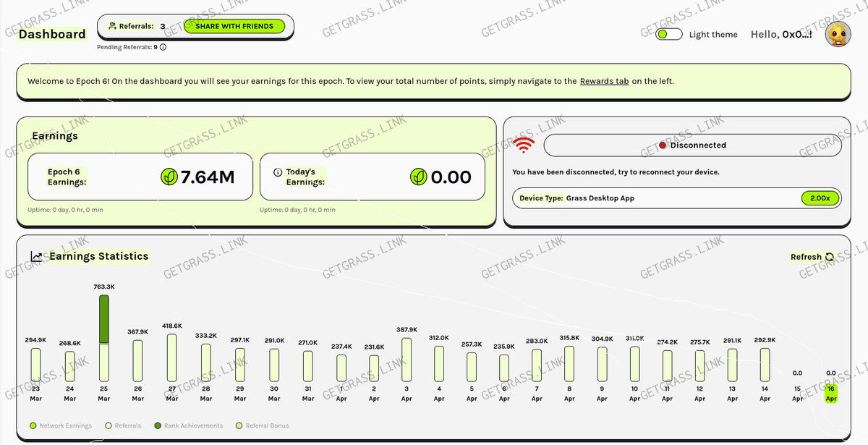Viewport: 868px width, 445px height.
Task: Click the Pending Referrals: 9 text
Action: pos(127,47)
